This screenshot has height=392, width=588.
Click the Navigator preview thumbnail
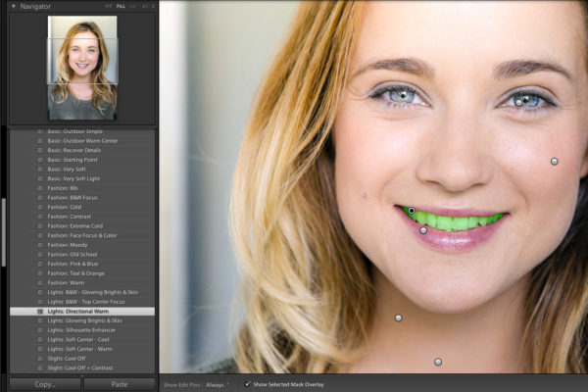point(82,68)
